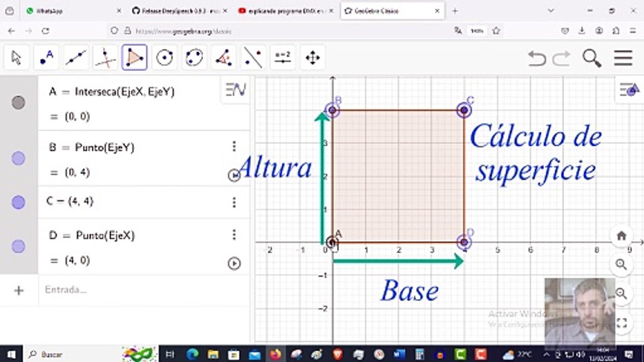644x362 pixels.
Task: Open the options menu for point B
Action: [234, 146]
